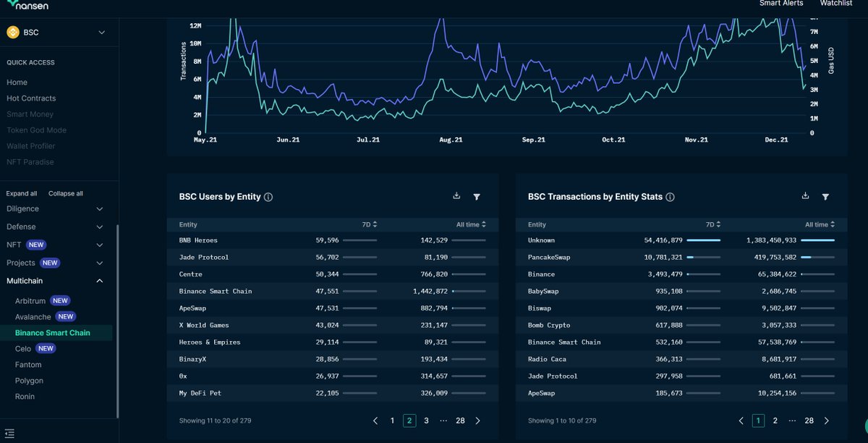Open Smart Alerts from the top bar
868x443 pixels.
[781, 4]
